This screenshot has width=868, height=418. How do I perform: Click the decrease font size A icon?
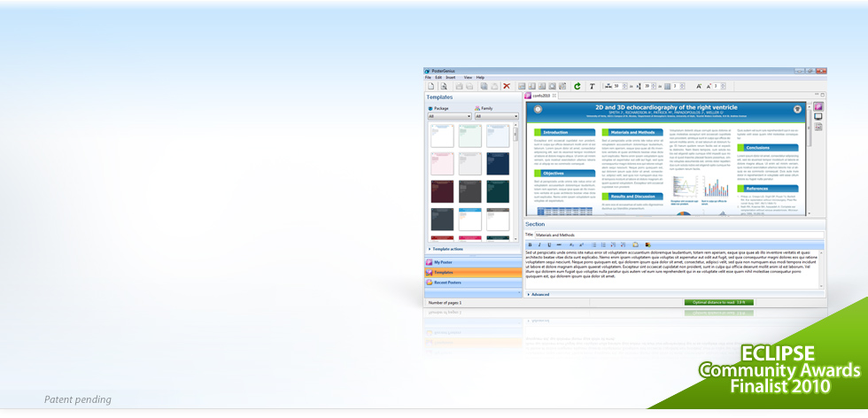pyautogui.click(x=709, y=86)
